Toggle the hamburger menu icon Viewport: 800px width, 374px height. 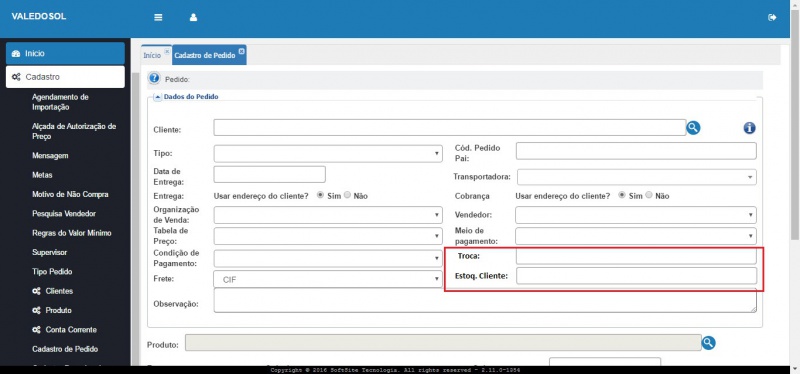click(158, 17)
